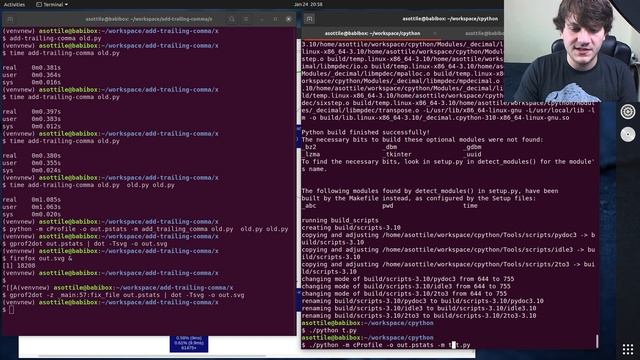Image resolution: width=640 pixels, height=360 pixels.
Task: Click 'user 0m1.063s' timing line
Action: [x=31, y=207]
